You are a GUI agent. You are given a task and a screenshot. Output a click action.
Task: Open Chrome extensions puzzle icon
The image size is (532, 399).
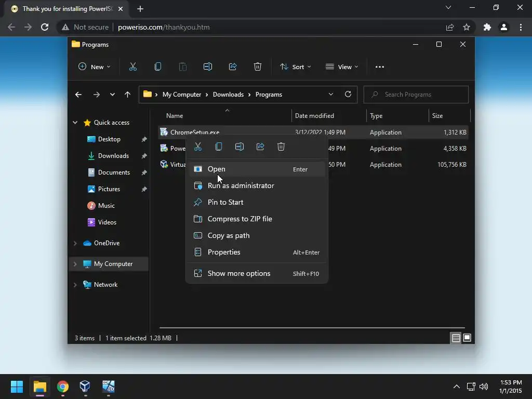[487, 27]
